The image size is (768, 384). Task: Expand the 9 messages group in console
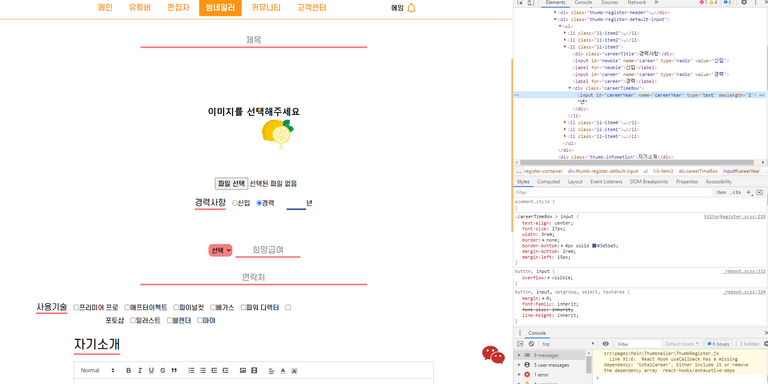520,355
